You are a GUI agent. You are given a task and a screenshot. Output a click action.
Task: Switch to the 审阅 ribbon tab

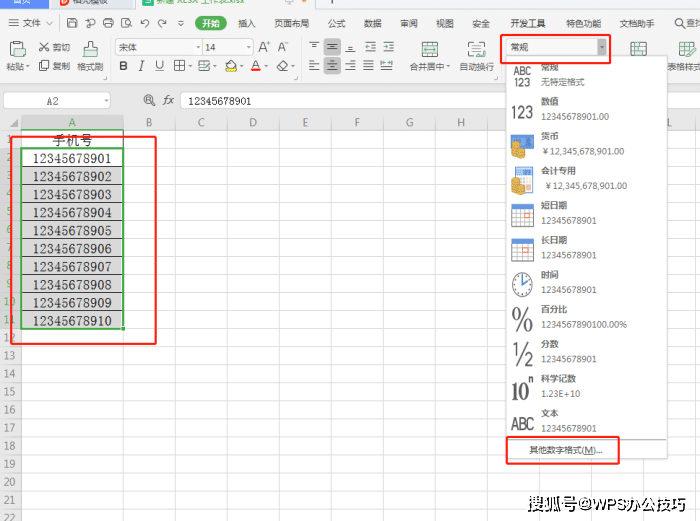[x=408, y=23]
